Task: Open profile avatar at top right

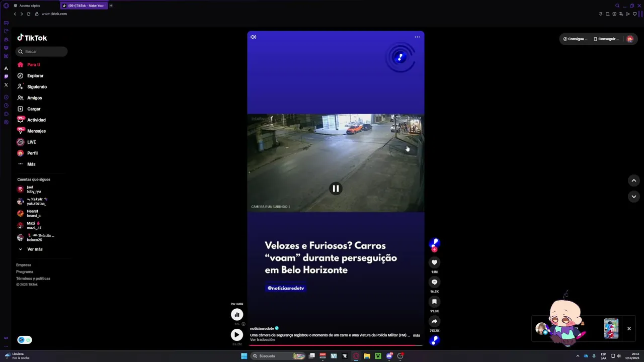Action: [630, 39]
